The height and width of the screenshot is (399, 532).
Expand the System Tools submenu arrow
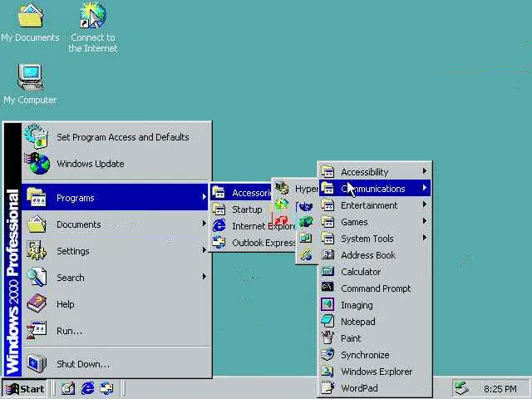(x=425, y=238)
